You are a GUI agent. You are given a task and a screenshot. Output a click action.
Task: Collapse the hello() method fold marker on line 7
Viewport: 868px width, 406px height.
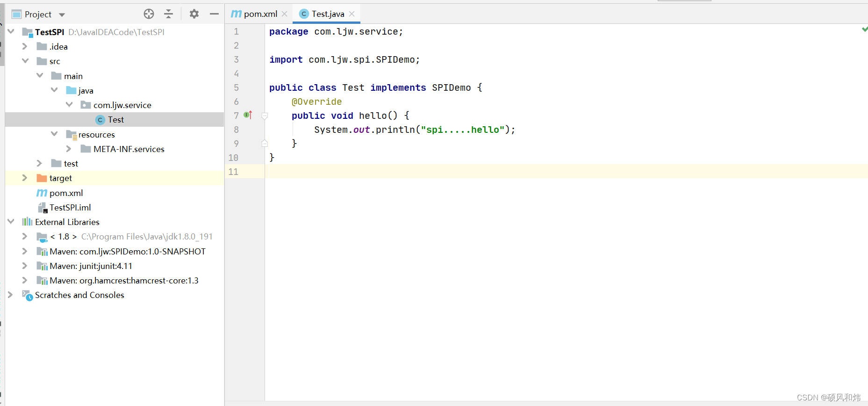(265, 116)
